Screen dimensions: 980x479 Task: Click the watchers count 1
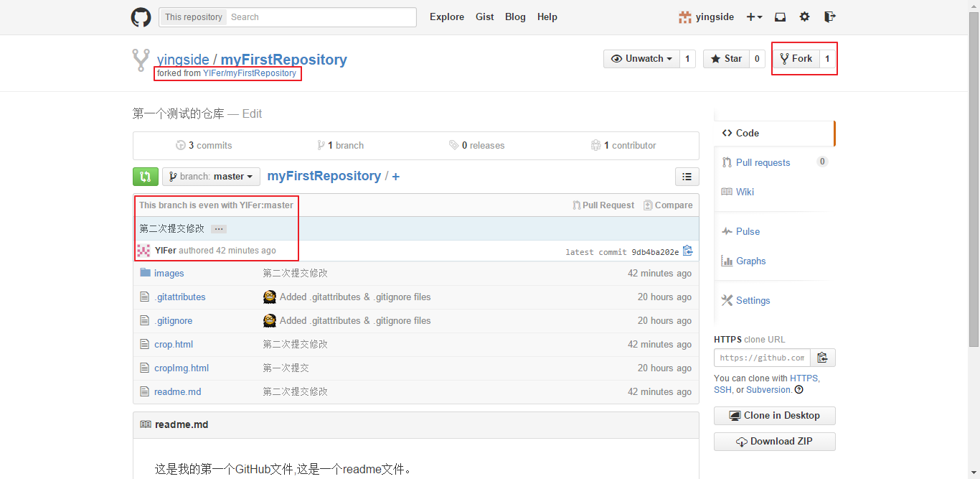(x=687, y=59)
